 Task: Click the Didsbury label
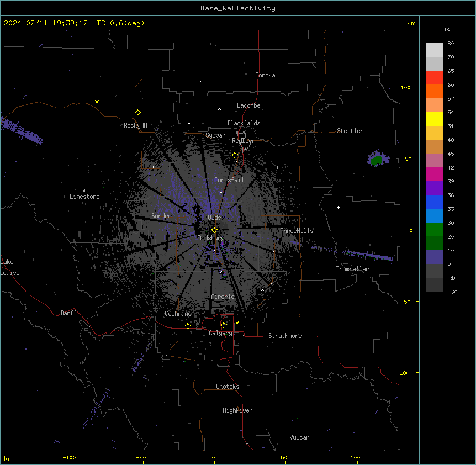click(x=211, y=238)
